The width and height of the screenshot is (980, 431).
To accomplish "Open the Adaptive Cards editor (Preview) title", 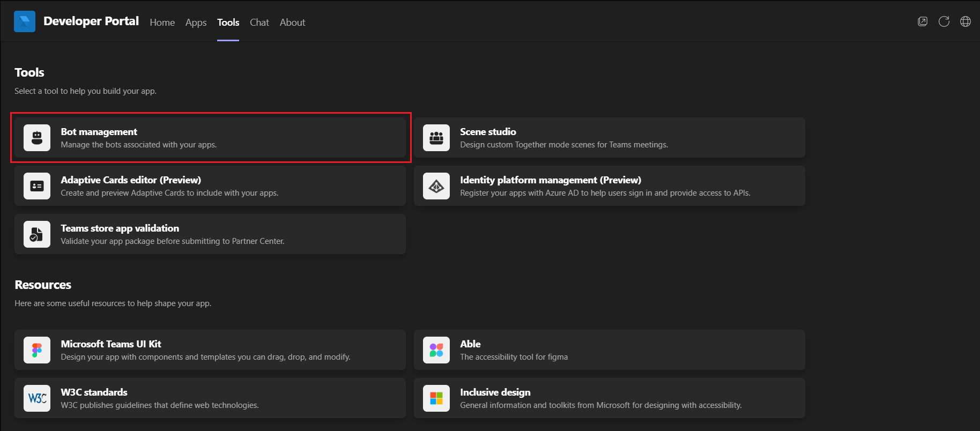I will (x=131, y=180).
